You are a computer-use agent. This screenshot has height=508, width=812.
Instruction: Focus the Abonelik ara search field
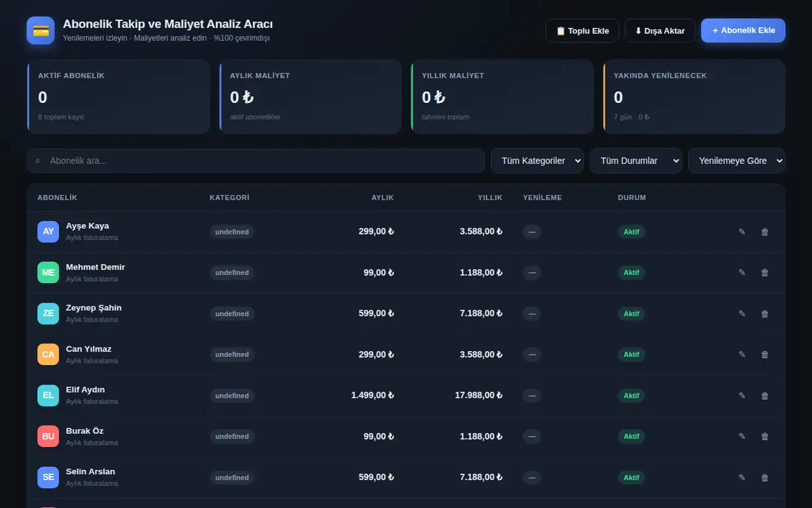[x=256, y=161]
